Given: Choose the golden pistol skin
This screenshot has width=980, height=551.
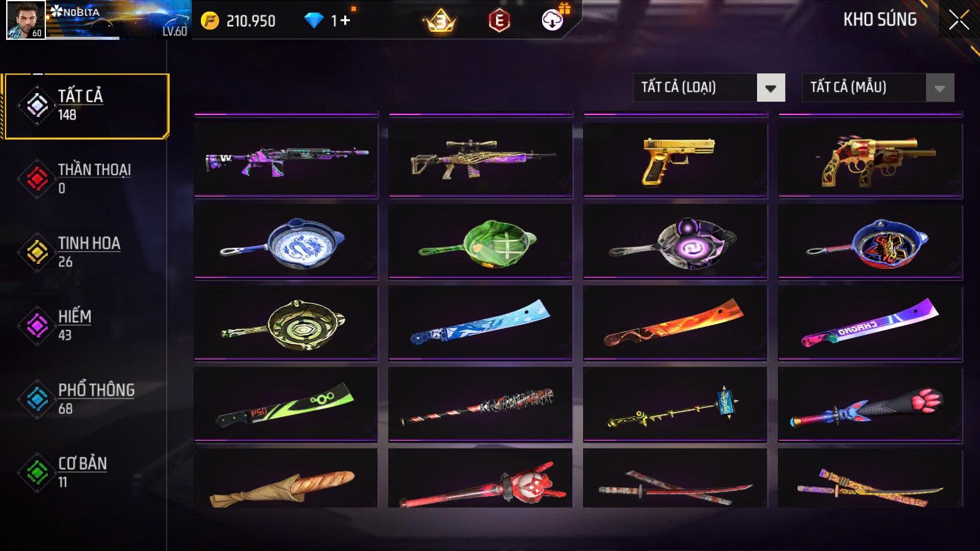Looking at the screenshot, I should tap(676, 160).
